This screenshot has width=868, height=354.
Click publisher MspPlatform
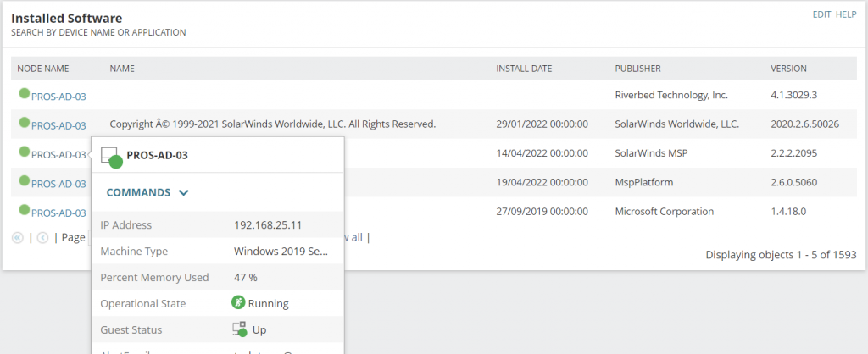(x=644, y=183)
